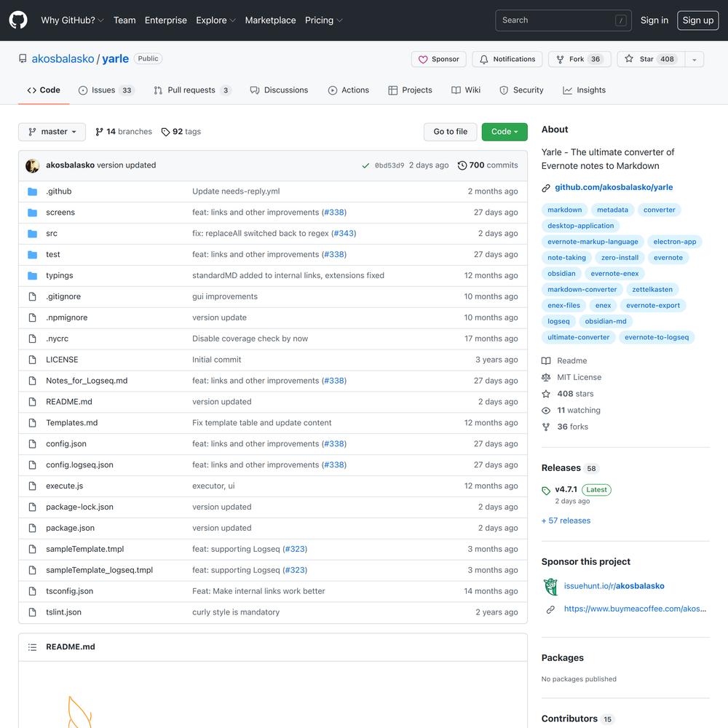Switch to the Issues tab
The width and height of the screenshot is (728, 728).
106,90
